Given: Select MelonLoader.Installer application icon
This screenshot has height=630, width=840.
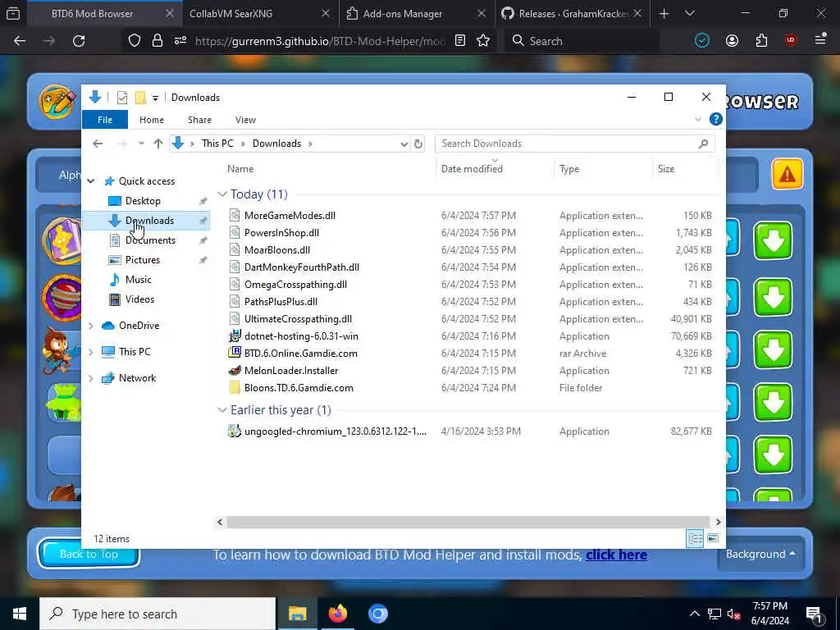Looking at the screenshot, I should 234,370.
